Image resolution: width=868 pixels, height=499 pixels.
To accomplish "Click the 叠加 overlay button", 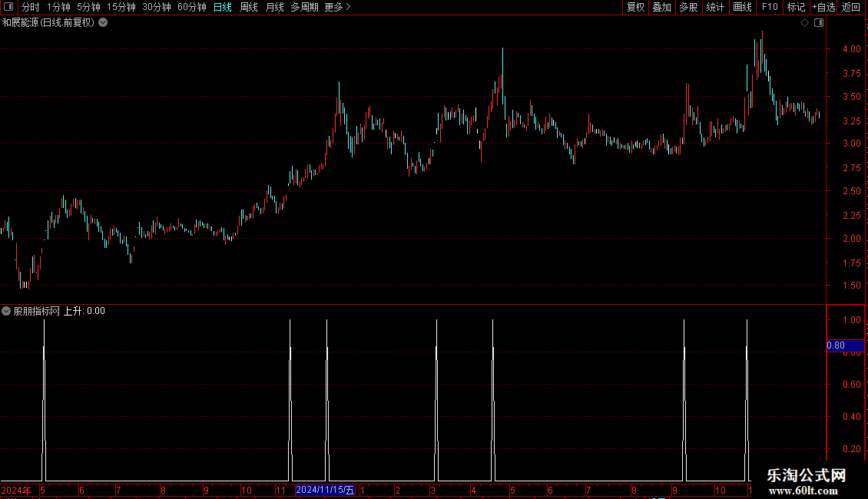I will (661, 7).
